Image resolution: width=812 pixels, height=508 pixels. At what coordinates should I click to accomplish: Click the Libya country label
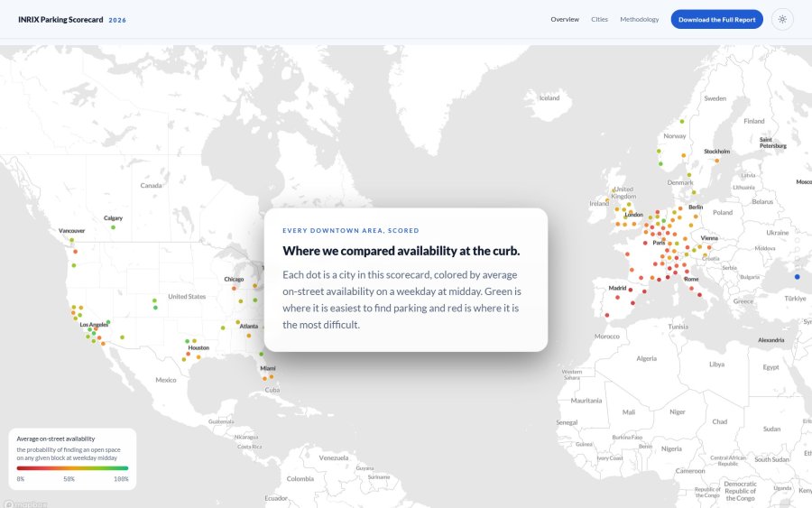tap(716, 365)
